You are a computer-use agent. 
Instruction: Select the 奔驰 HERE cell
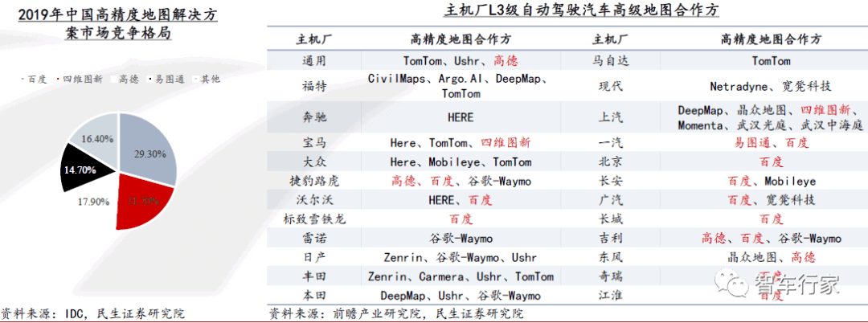point(461,118)
